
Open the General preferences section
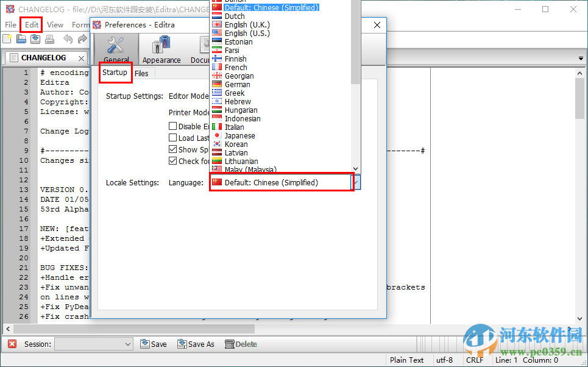click(x=116, y=49)
